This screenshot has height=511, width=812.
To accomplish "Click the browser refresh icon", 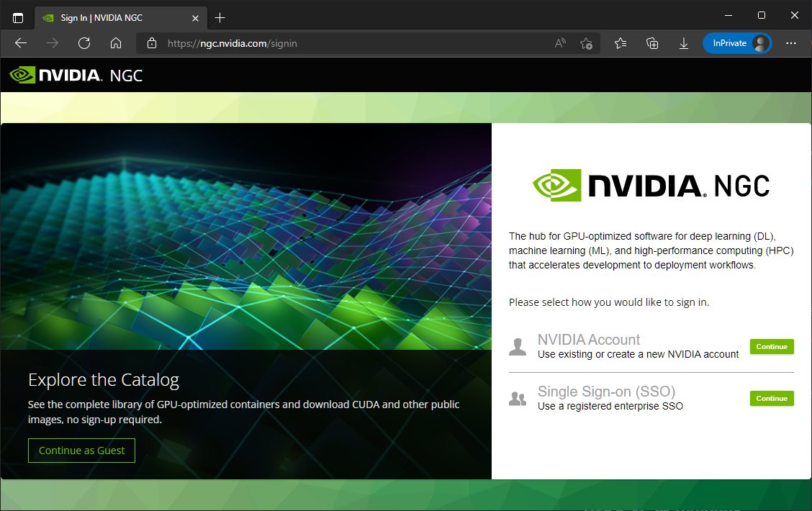I will pyautogui.click(x=84, y=43).
